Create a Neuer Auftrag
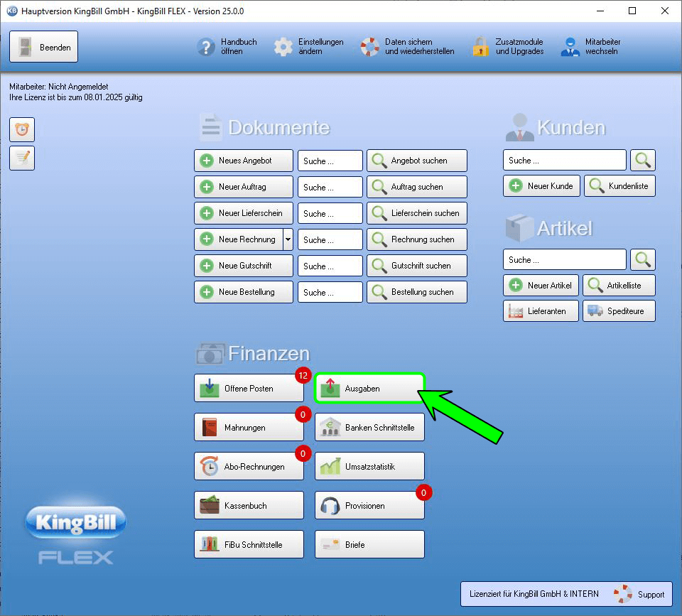Viewport: 682px width, 616px height. 244,187
